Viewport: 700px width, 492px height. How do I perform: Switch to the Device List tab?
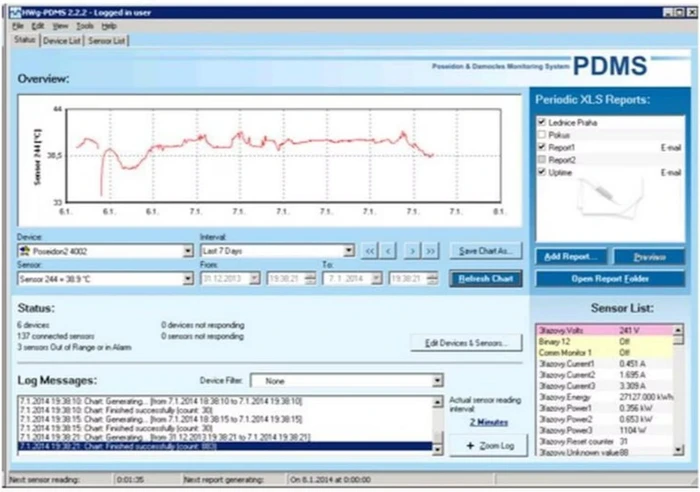(x=61, y=40)
